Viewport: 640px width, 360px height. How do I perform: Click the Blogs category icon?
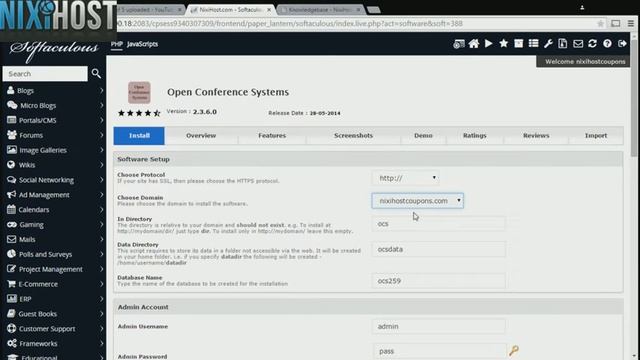point(11,90)
